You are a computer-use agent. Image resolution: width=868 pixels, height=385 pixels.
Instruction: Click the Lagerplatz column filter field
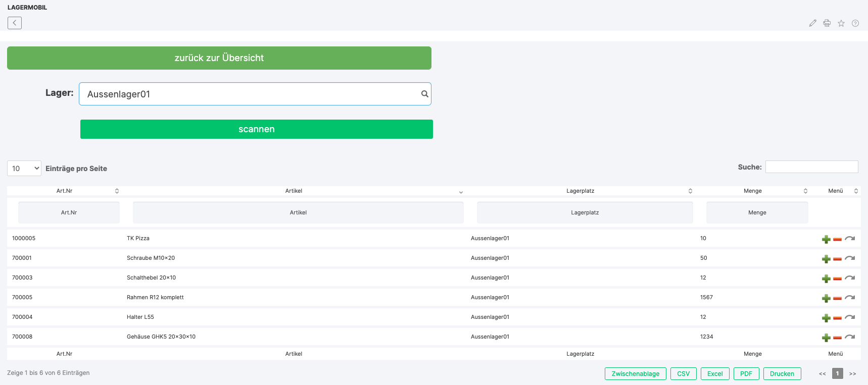point(585,212)
